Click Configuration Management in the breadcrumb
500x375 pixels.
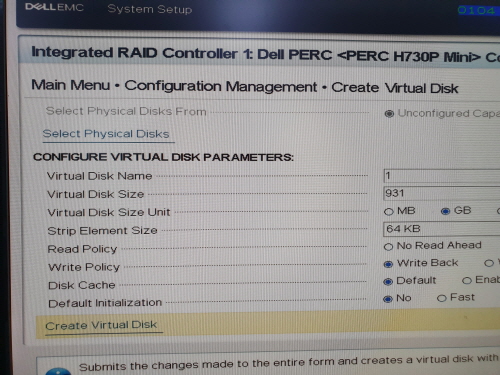point(221,87)
